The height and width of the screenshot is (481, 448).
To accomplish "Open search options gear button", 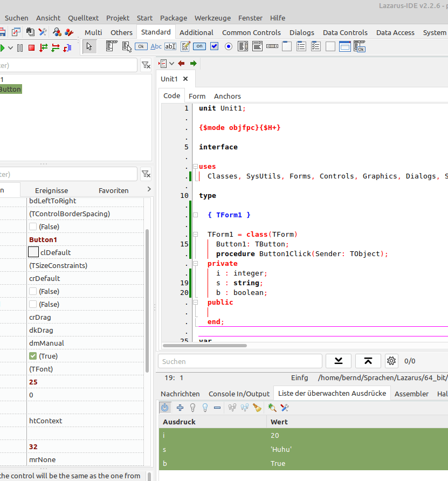I will 391,361.
